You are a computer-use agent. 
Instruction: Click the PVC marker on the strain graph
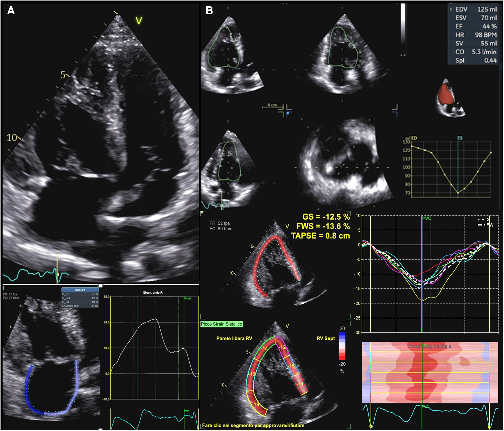coord(426,218)
